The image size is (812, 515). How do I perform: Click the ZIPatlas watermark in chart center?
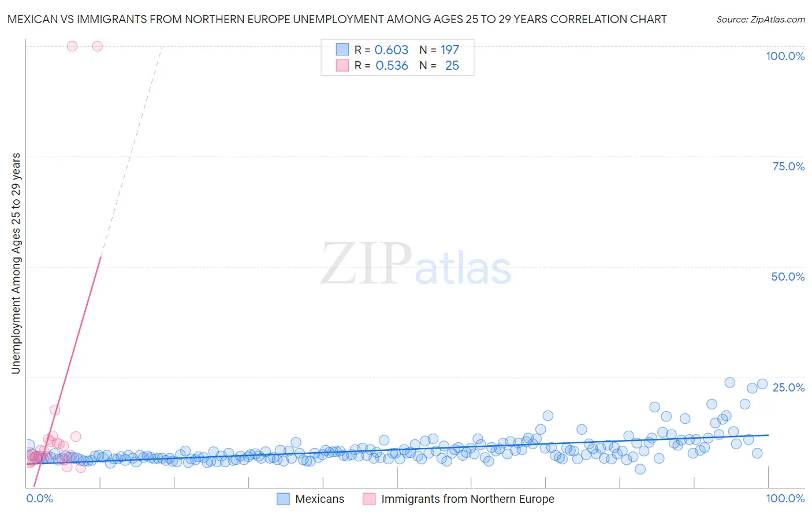tap(416, 264)
